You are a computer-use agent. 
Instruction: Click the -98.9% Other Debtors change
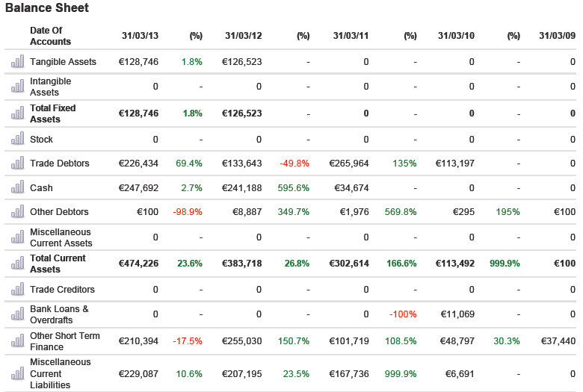coord(187,212)
